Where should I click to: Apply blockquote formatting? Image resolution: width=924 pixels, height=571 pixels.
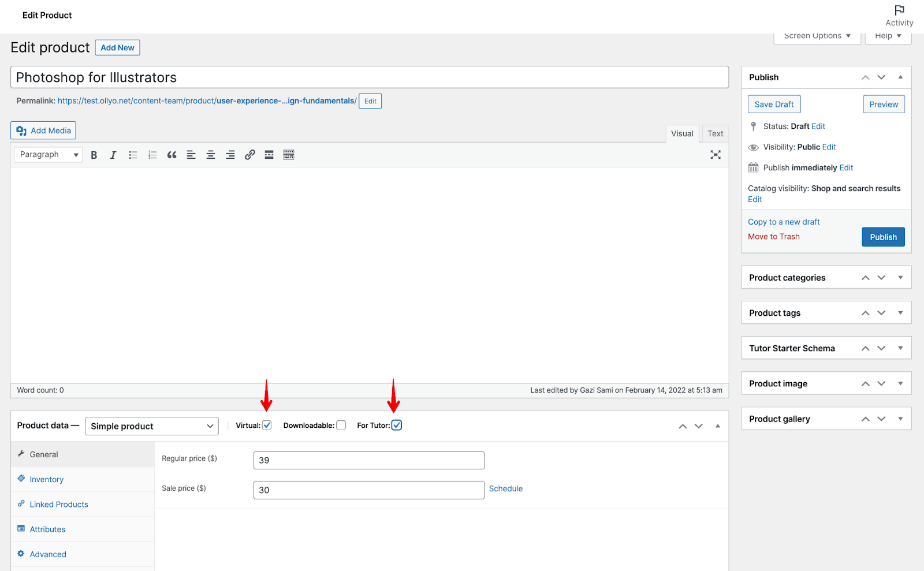click(x=172, y=155)
